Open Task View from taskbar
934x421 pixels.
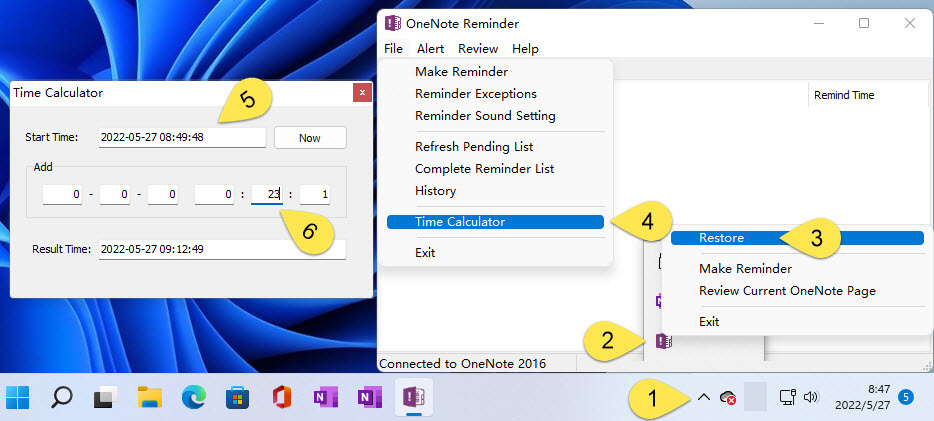(x=107, y=397)
